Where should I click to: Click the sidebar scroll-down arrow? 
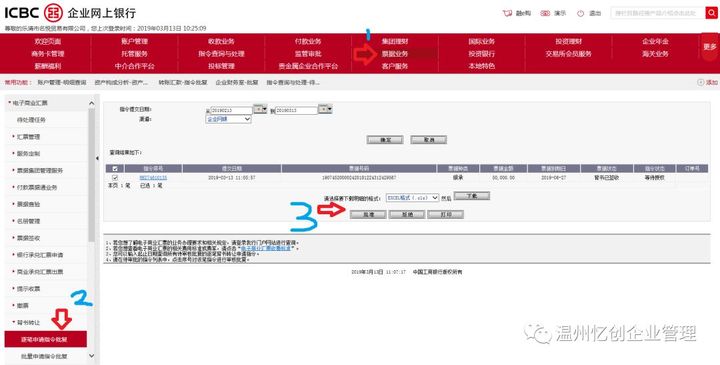coord(91,356)
